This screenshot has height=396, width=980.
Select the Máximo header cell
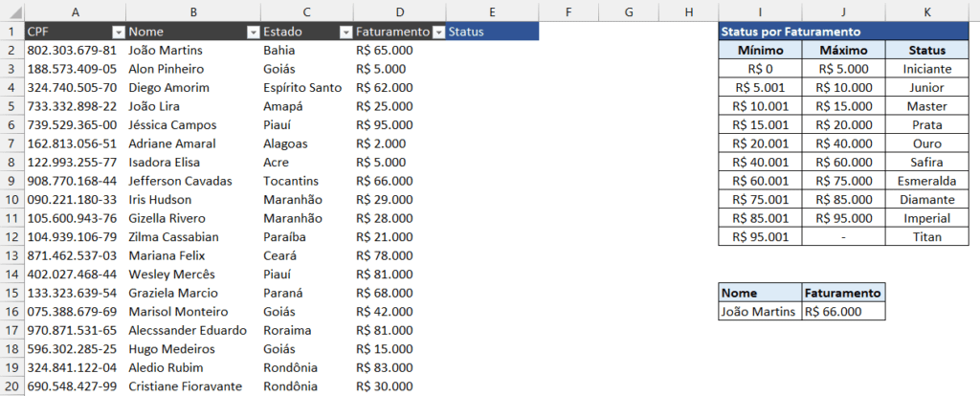[844, 51]
